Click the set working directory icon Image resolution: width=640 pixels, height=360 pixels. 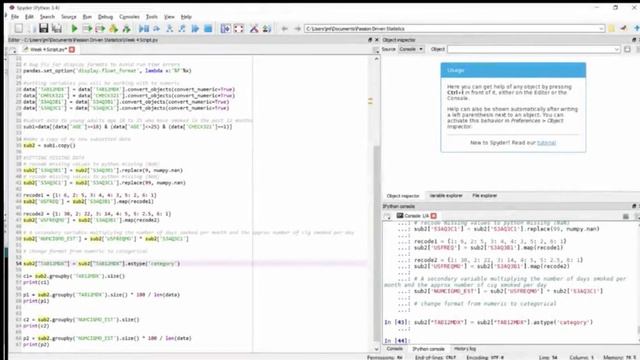coord(624,29)
